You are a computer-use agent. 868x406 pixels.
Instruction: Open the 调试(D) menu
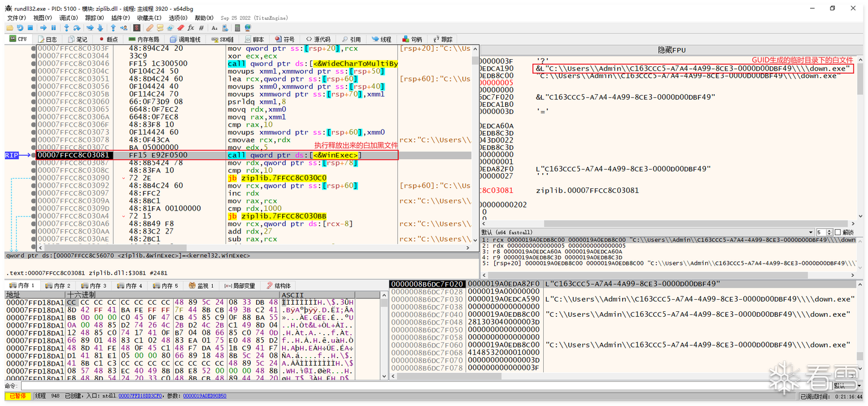click(x=68, y=18)
